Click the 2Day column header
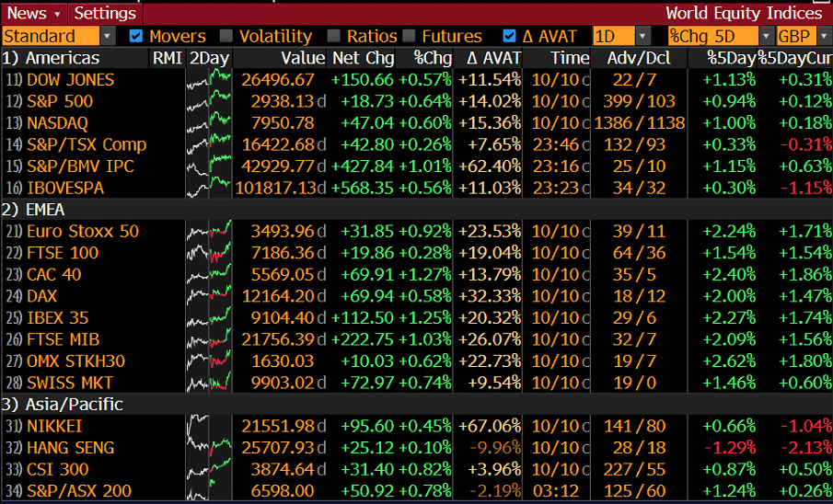Viewport: 833px width, 504px height. 209,58
